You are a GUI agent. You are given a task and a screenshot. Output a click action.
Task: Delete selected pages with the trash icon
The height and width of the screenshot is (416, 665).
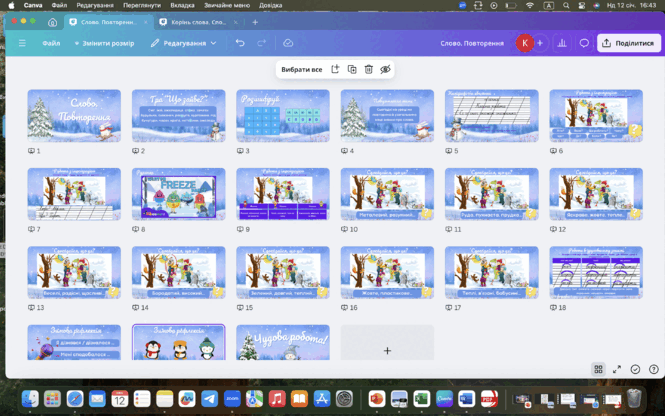click(x=369, y=69)
